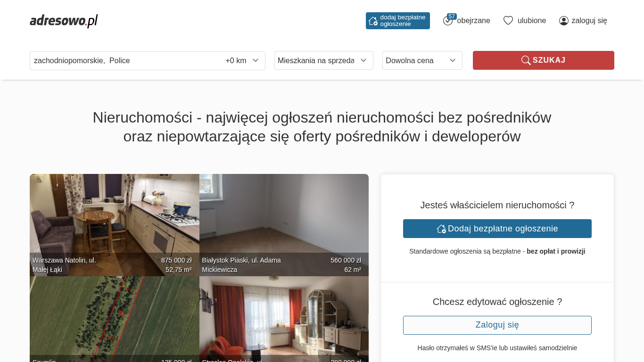Viewport: 644px width, 362px height.
Task: Open the viewed listings checkmark icon with badge 57
Action: click(448, 21)
